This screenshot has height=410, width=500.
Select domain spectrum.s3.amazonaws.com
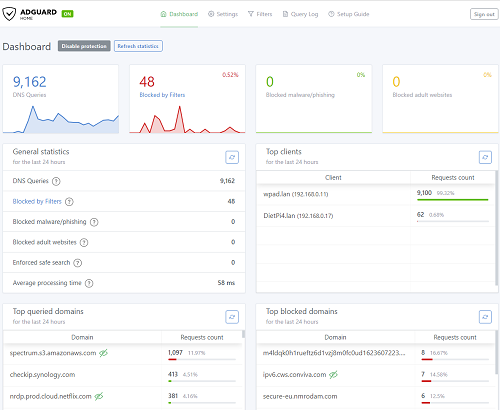(x=53, y=353)
